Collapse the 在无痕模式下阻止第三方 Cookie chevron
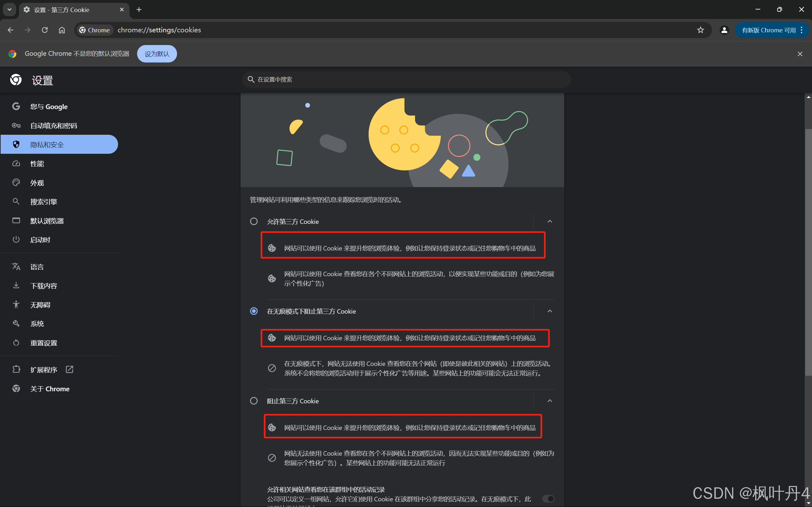Image resolution: width=812 pixels, height=507 pixels. 550,311
